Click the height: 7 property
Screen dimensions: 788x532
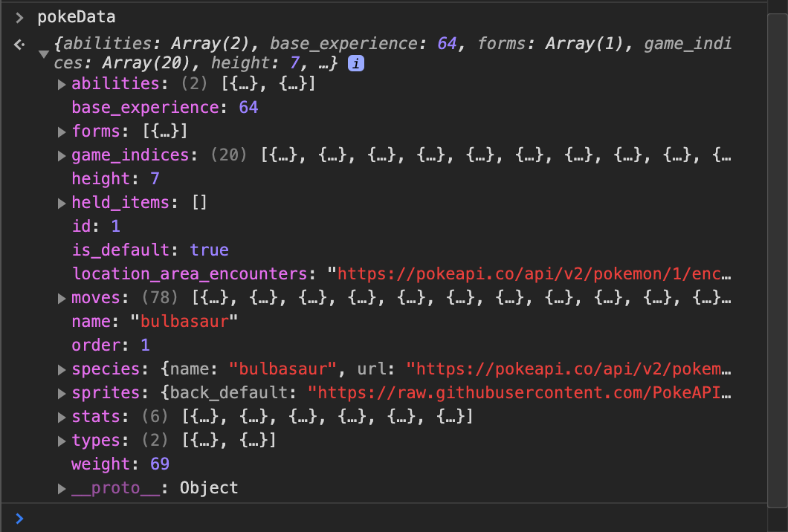[x=115, y=179]
